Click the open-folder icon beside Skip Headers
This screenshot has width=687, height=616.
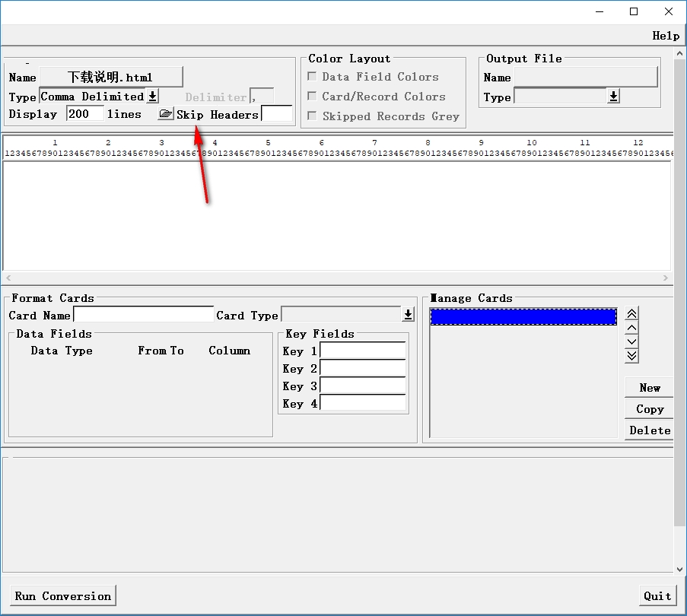coord(165,114)
